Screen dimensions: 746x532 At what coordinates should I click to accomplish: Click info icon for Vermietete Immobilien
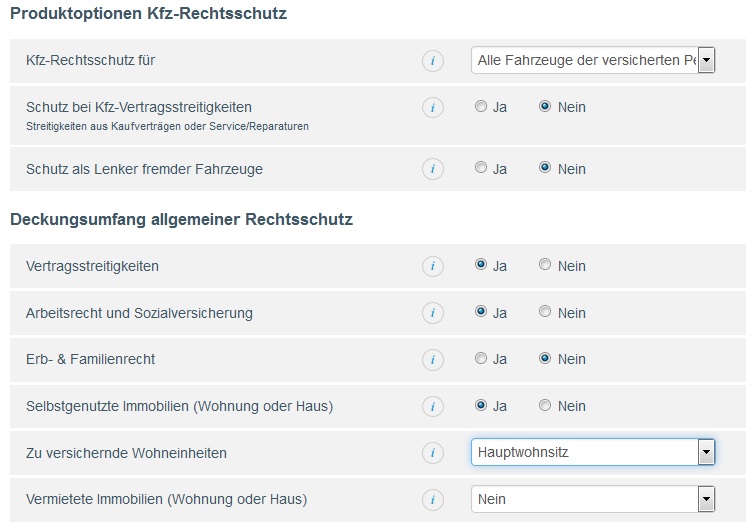point(432,500)
